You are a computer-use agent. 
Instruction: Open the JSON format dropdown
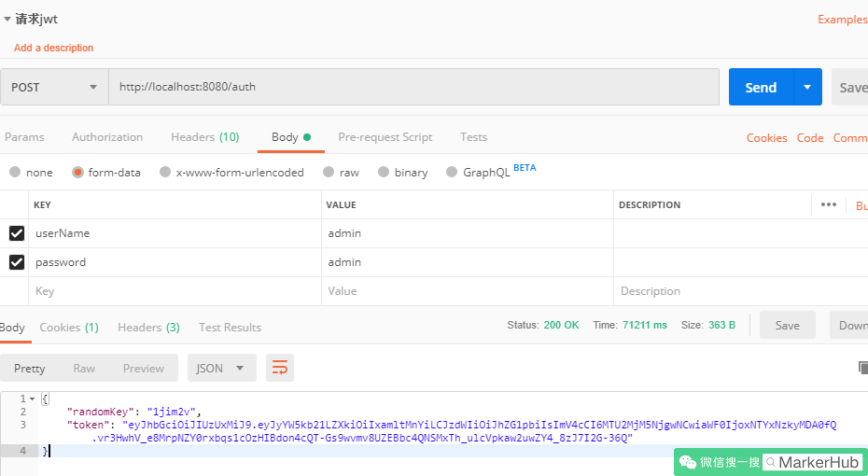coord(222,368)
